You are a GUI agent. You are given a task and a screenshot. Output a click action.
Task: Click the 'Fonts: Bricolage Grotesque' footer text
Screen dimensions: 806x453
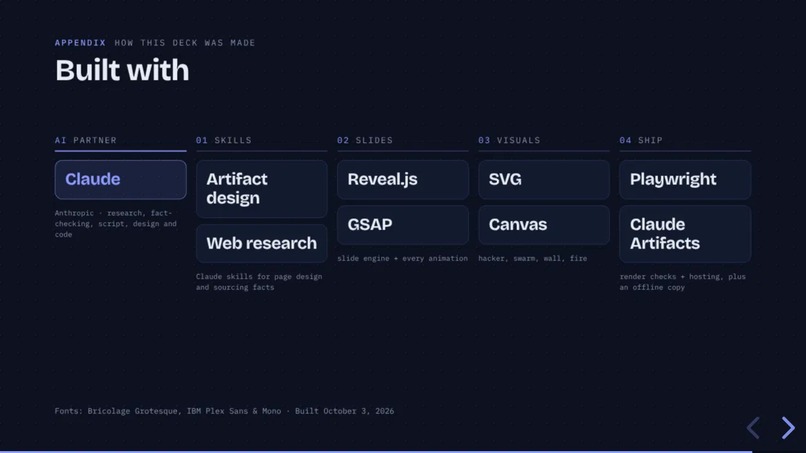(x=224, y=411)
